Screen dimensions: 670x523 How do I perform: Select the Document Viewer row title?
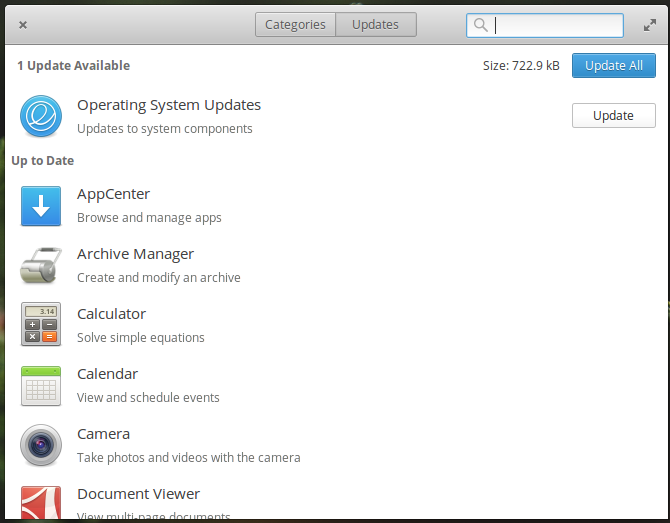coord(138,494)
